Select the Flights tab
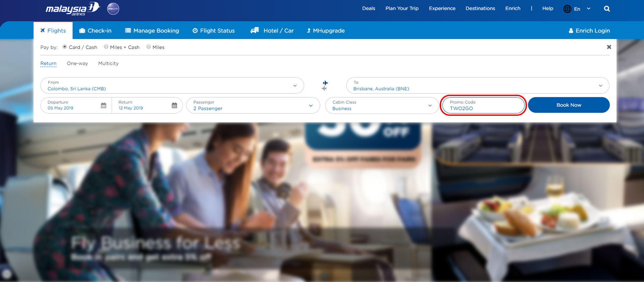The height and width of the screenshot is (282, 644). click(x=53, y=31)
